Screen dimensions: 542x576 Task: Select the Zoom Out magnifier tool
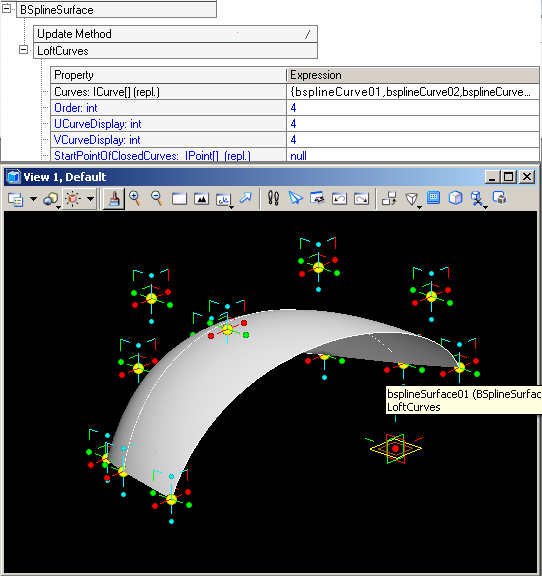157,199
